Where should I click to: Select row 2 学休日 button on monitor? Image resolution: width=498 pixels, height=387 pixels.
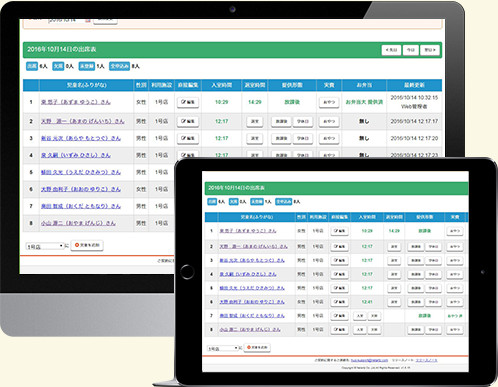click(303, 121)
